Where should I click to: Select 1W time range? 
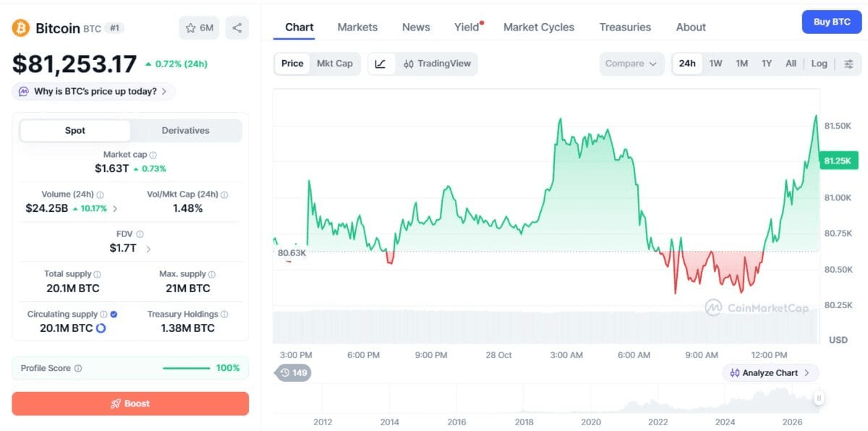coord(715,64)
